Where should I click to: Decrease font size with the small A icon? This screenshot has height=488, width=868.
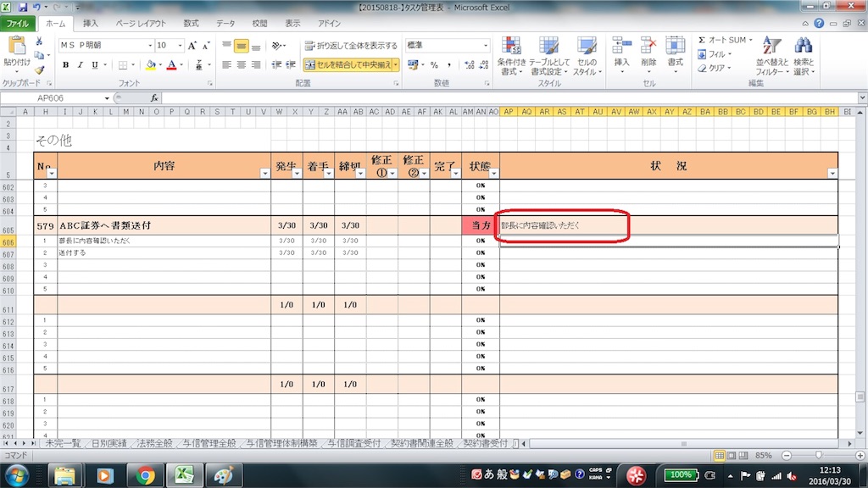(206, 46)
